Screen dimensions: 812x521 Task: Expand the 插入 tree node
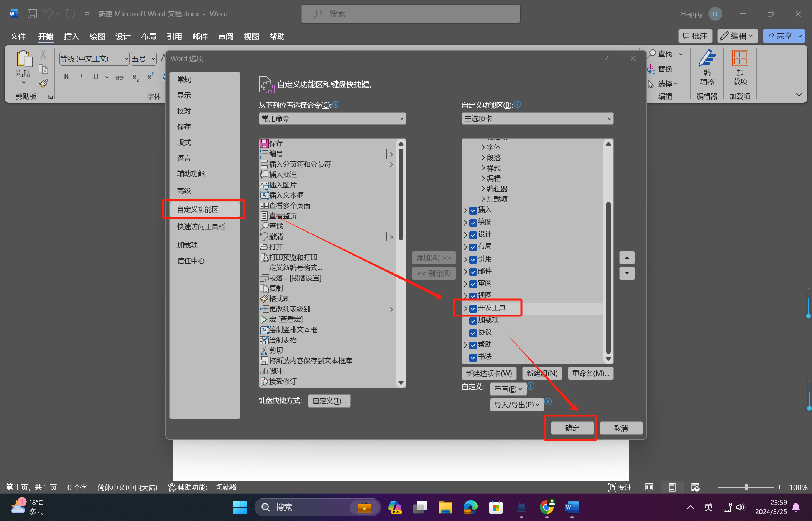465,210
